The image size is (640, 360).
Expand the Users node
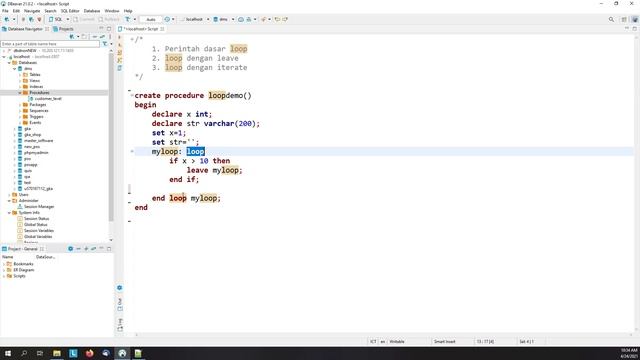click(9, 195)
